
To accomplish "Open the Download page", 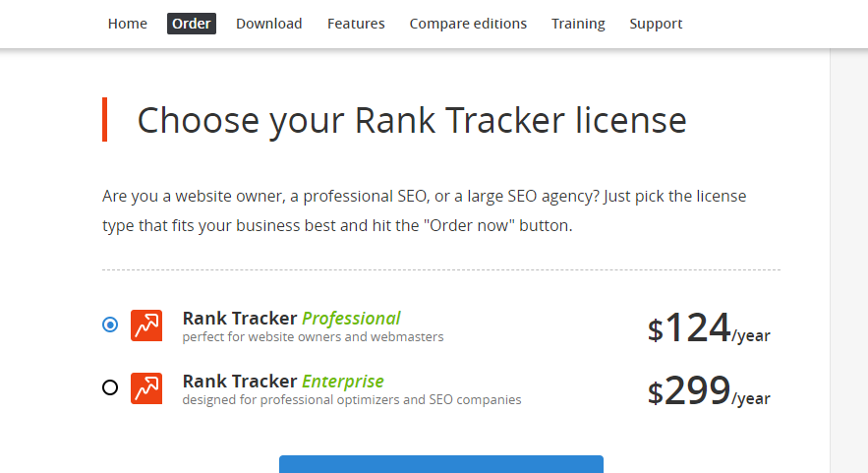I will tap(269, 24).
